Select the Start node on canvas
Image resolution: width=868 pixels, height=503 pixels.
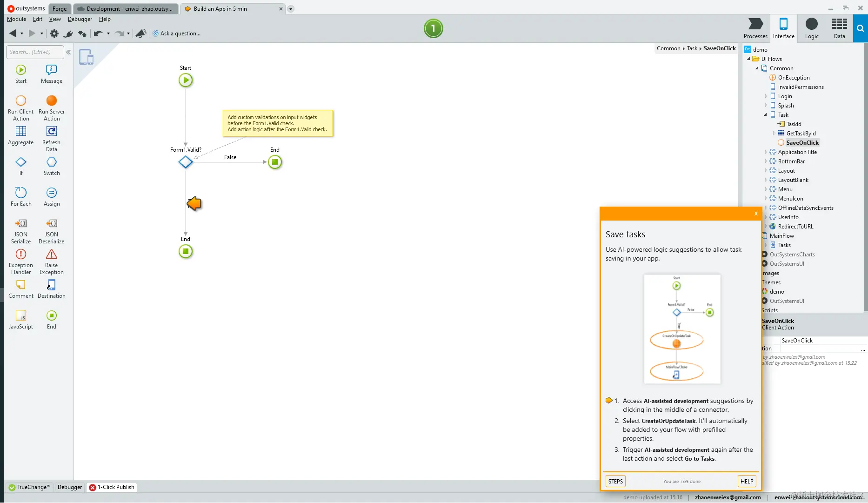186,80
